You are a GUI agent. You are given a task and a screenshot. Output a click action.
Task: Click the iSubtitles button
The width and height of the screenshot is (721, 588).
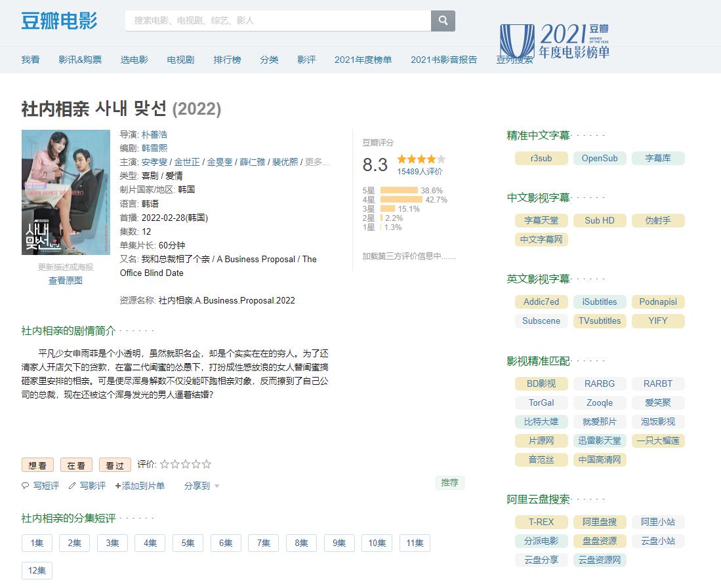click(x=600, y=302)
